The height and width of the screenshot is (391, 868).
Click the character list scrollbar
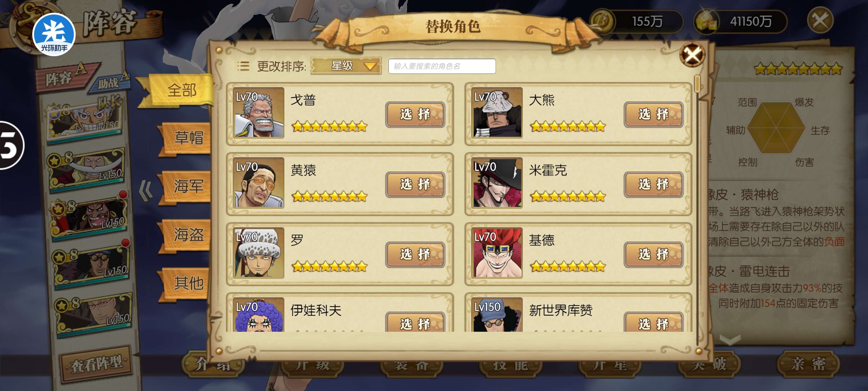tap(697, 209)
